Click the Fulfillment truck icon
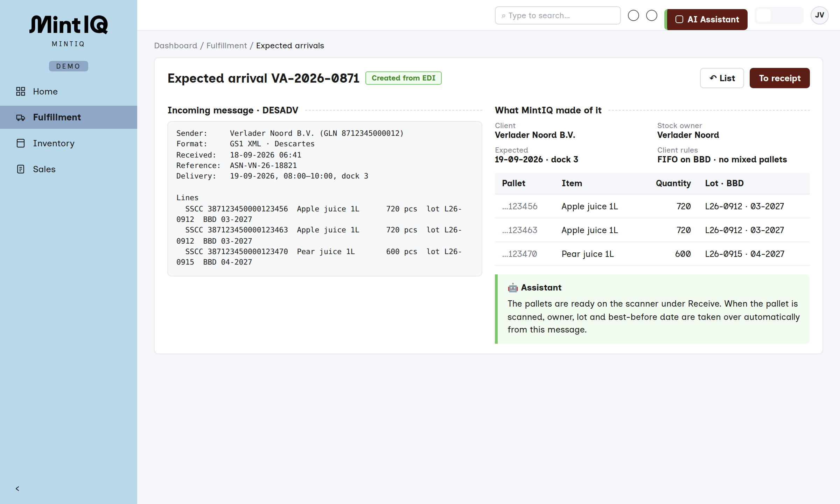 click(x=21, y=117)
